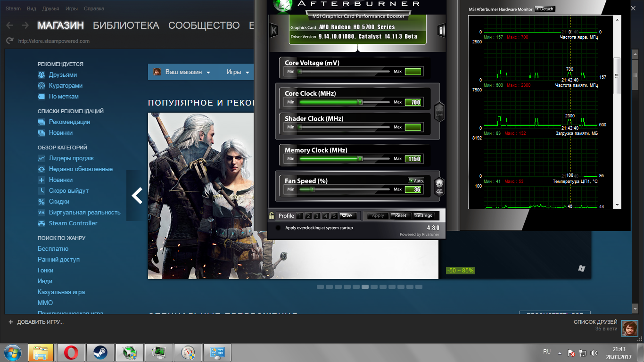Click the Hardware Monitor scrollbar thumb
This screenshot has width=644, height=362.
click(617, 76)
